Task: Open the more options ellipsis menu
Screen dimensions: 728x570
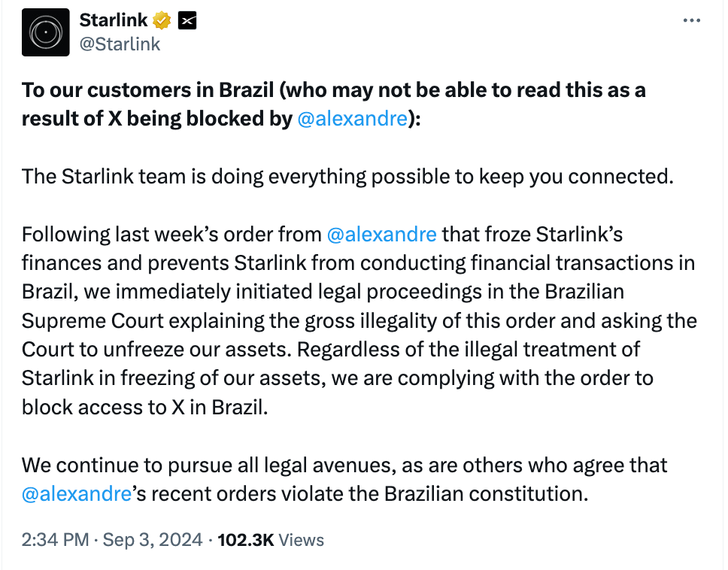Action: coord(691,20)
